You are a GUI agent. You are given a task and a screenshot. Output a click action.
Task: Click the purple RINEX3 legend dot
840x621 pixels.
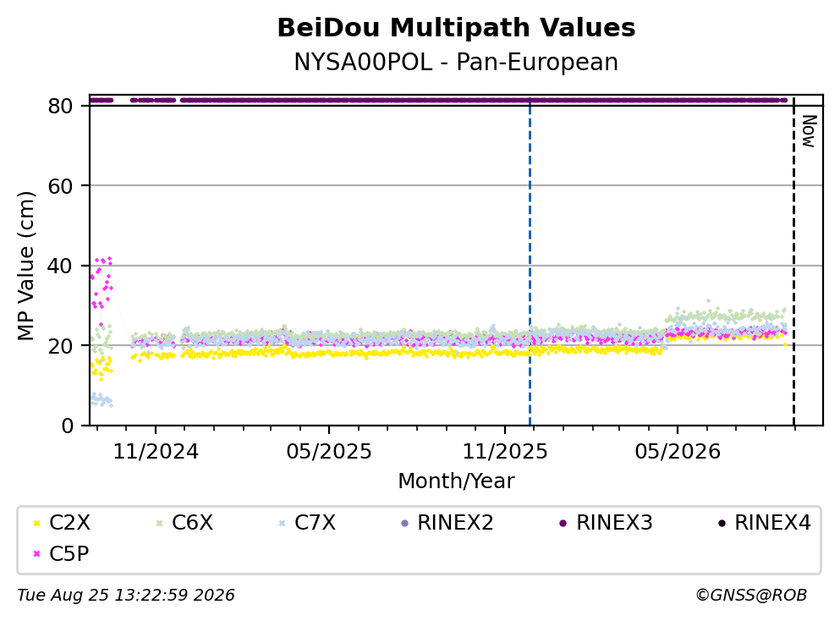click(563, 523)
